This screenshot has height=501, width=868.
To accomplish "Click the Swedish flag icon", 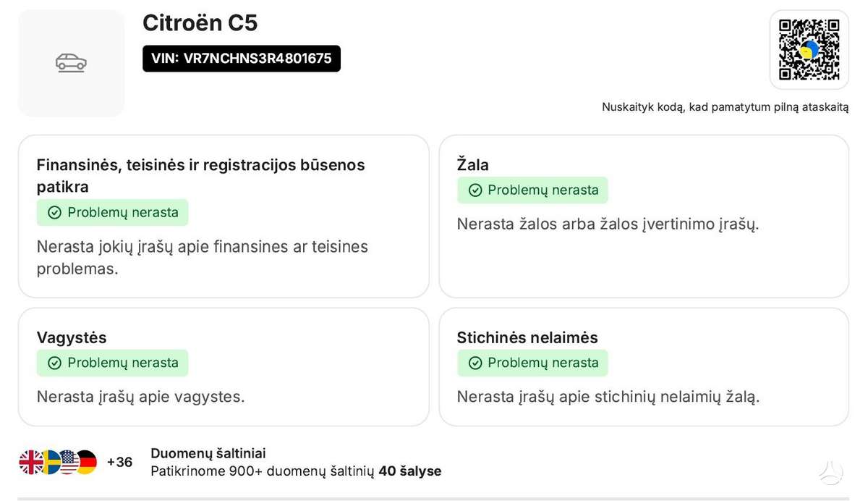I will pyautogui.click(x=50, y=462).
